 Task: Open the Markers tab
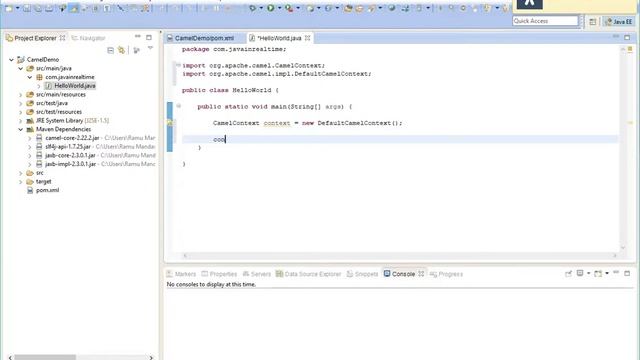pos(181,274)
